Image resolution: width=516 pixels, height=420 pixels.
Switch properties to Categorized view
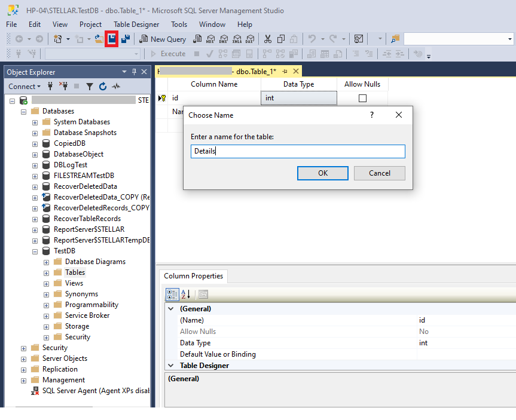coord(172,295)
